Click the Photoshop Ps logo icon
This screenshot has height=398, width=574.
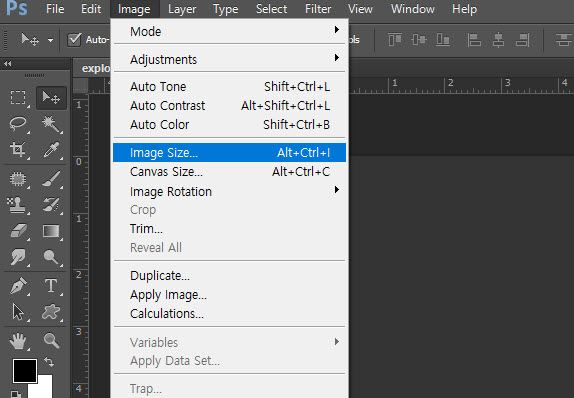click(17, 8)
